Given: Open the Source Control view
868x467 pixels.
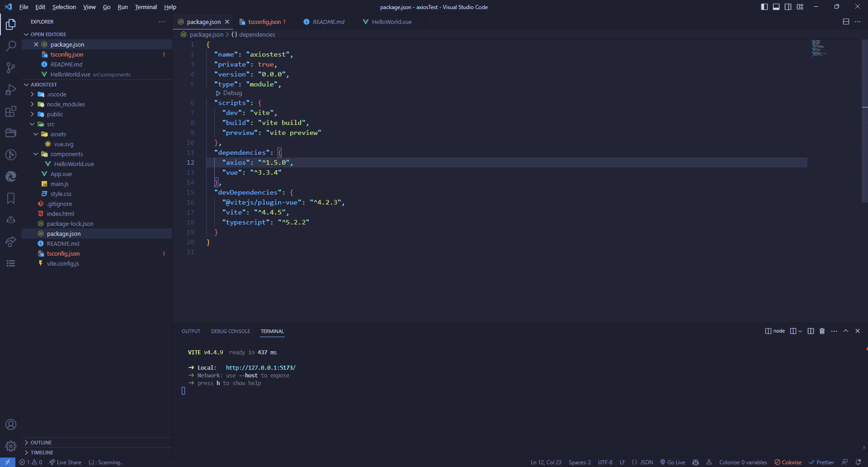Looking at the screenshot, I should pyautogui.click(x=11, y=67).
